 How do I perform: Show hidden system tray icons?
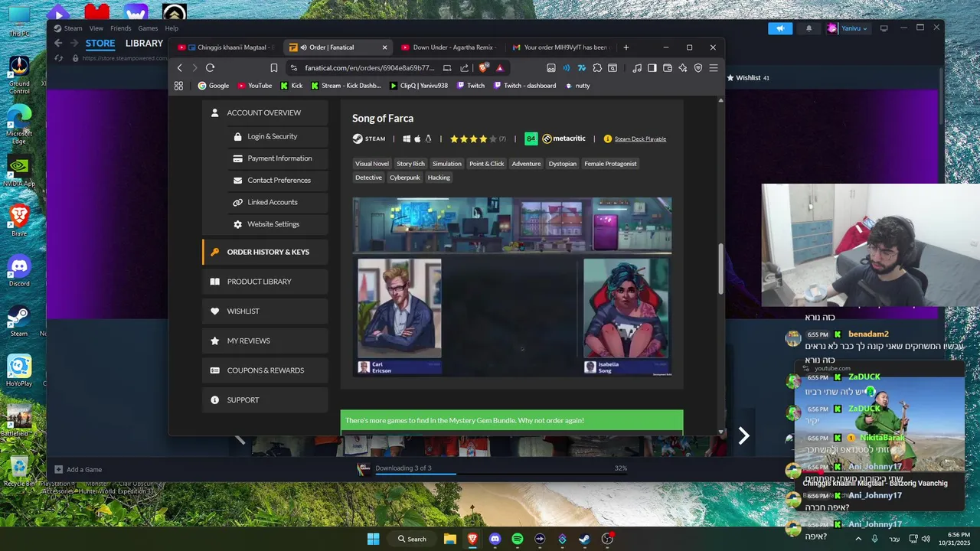(x=857, y=539)
